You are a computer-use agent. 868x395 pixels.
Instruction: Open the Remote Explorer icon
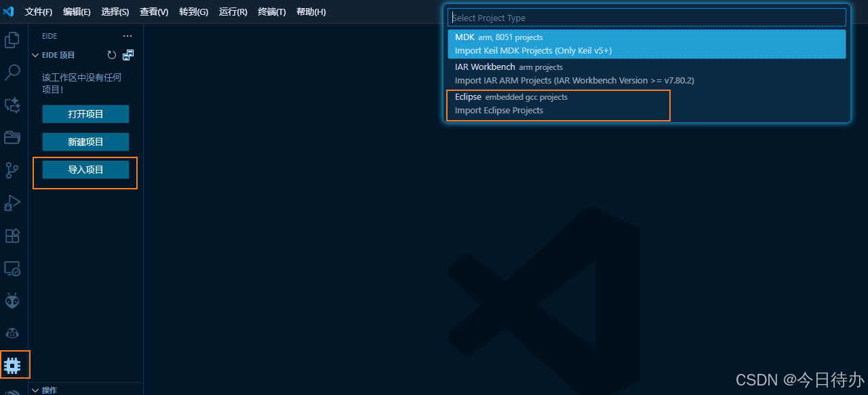pyautogui.click(x=12, y=268)
